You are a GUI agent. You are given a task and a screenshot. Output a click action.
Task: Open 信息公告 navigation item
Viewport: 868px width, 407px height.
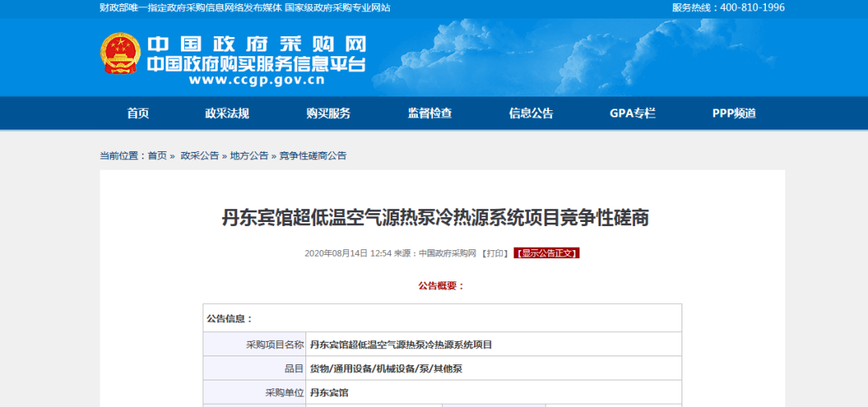click(x=531, y=113)
